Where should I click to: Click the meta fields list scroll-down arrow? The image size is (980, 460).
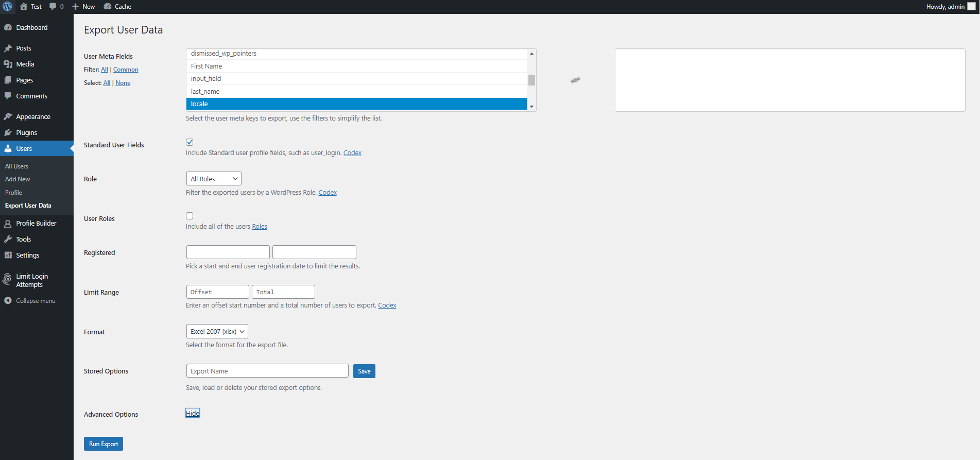click(x=531, y=107)
